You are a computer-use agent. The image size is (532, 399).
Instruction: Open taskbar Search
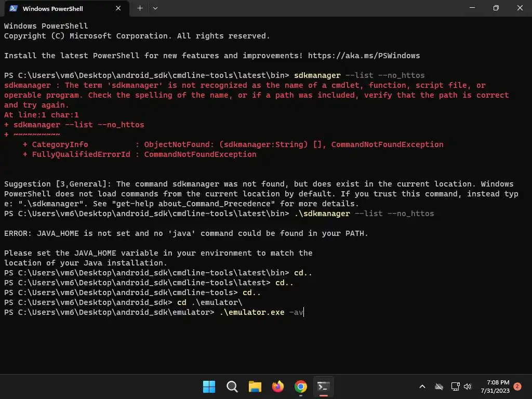click(232, 387)
